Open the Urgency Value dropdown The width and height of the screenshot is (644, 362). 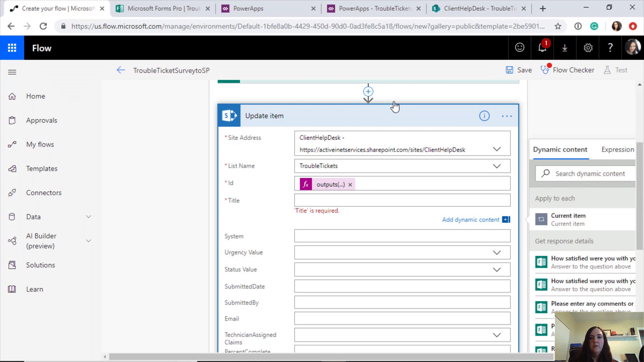tap(497, 252)
